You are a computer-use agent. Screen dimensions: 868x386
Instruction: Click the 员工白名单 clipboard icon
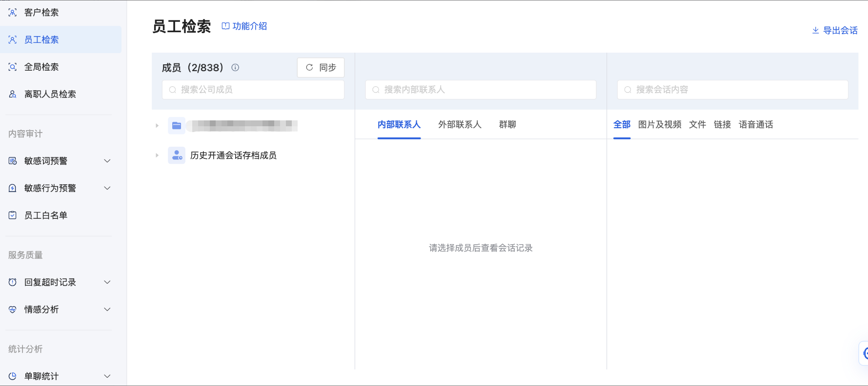13,215
